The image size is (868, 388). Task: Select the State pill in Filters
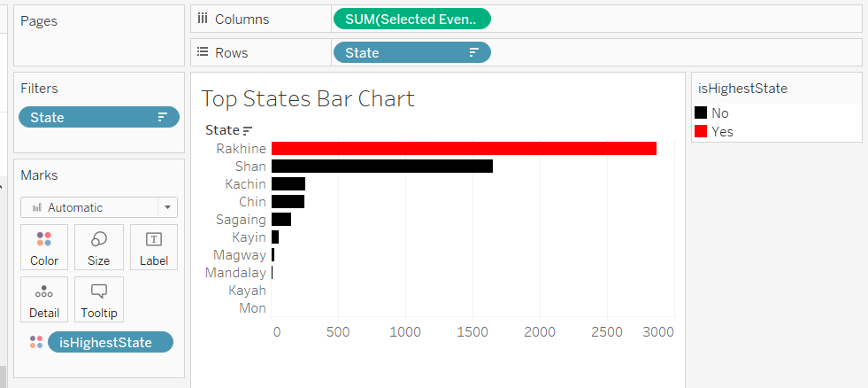click(88, 117)
